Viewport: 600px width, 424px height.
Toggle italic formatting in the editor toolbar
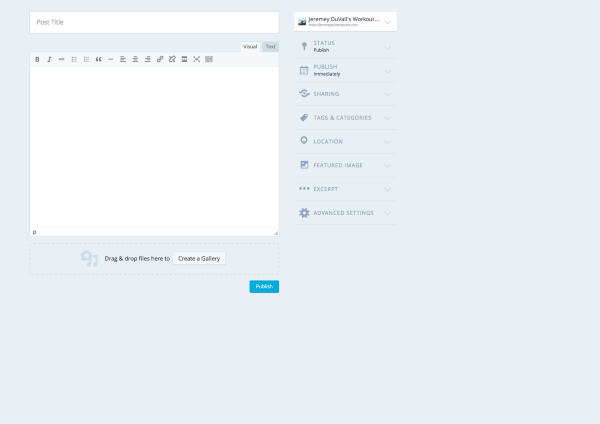pyautogui.click(x=49, y=59)
